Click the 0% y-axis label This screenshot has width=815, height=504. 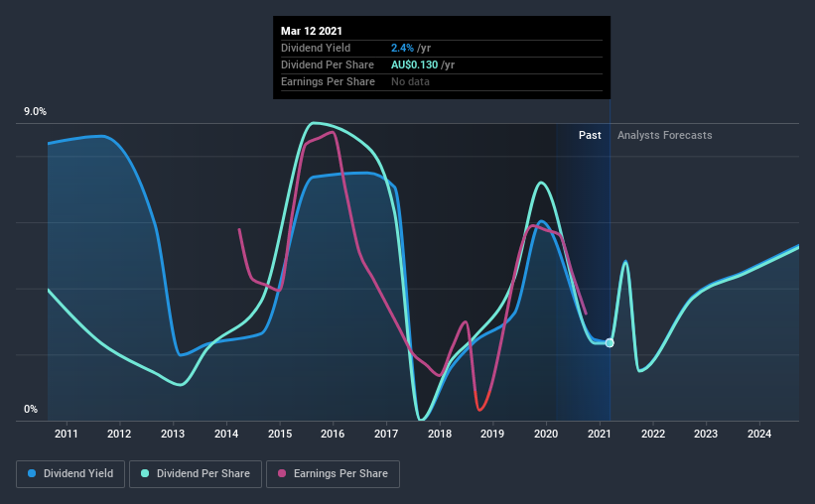coord(31,410)
